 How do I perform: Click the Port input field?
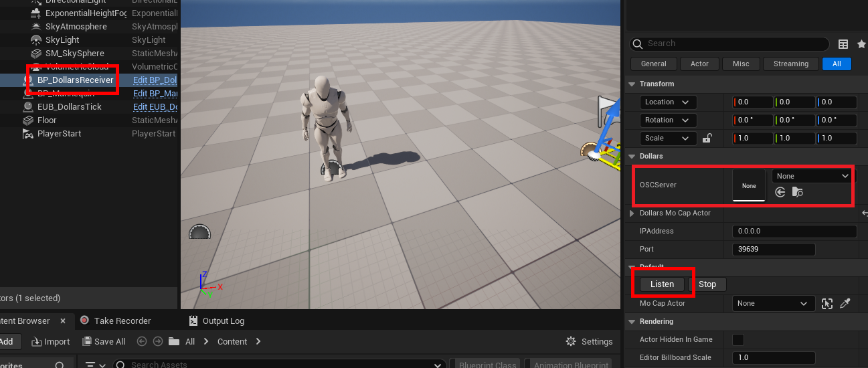774,250
